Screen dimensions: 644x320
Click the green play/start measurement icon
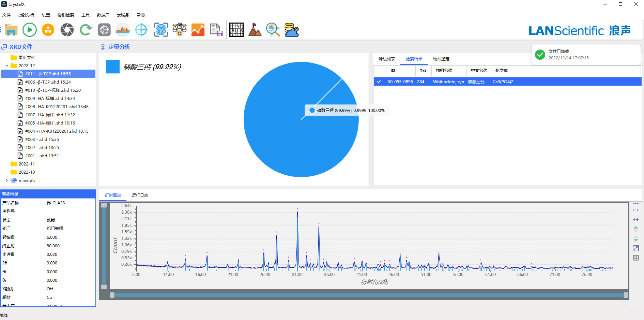(x=30, y=30)
